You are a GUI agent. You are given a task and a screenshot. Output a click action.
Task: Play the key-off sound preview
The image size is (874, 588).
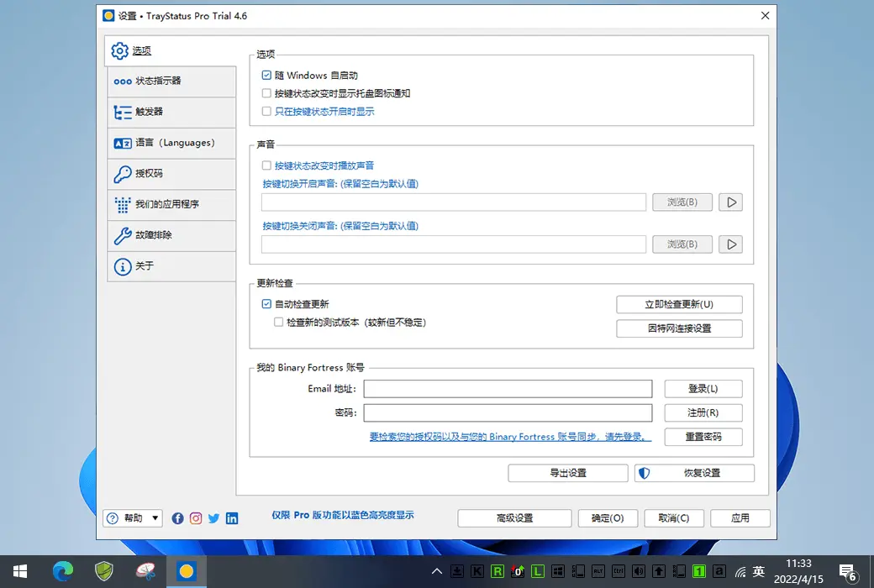click(731, 244)
